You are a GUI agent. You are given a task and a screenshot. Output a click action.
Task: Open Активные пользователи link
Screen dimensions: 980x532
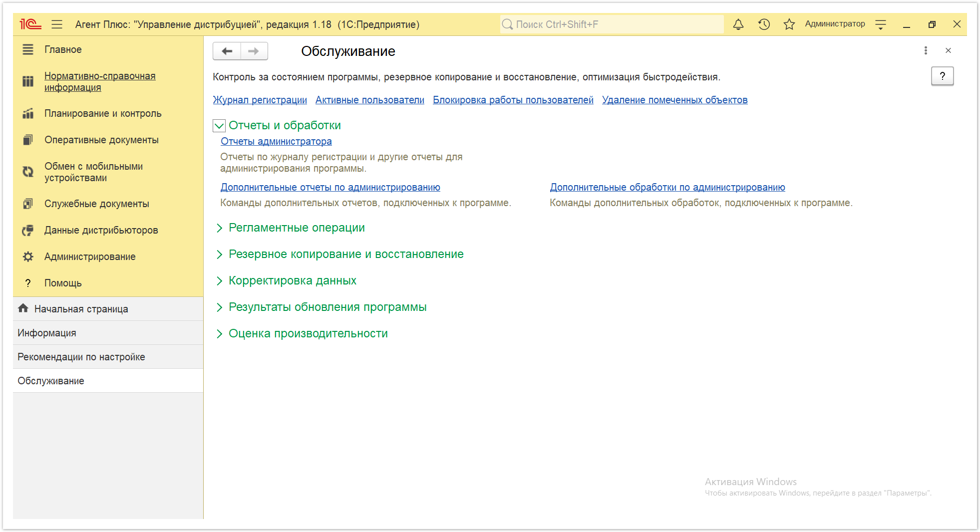(x=369, y=100)
